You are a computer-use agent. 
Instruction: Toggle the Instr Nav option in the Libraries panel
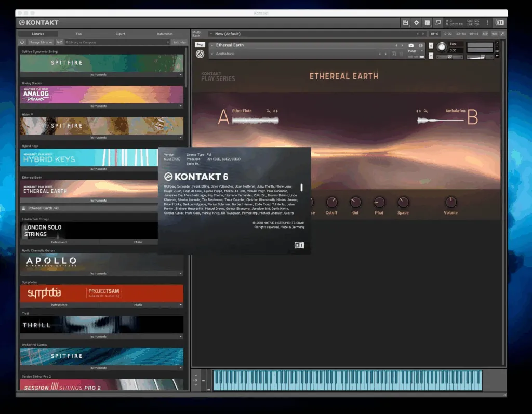(x=180, y=42)
